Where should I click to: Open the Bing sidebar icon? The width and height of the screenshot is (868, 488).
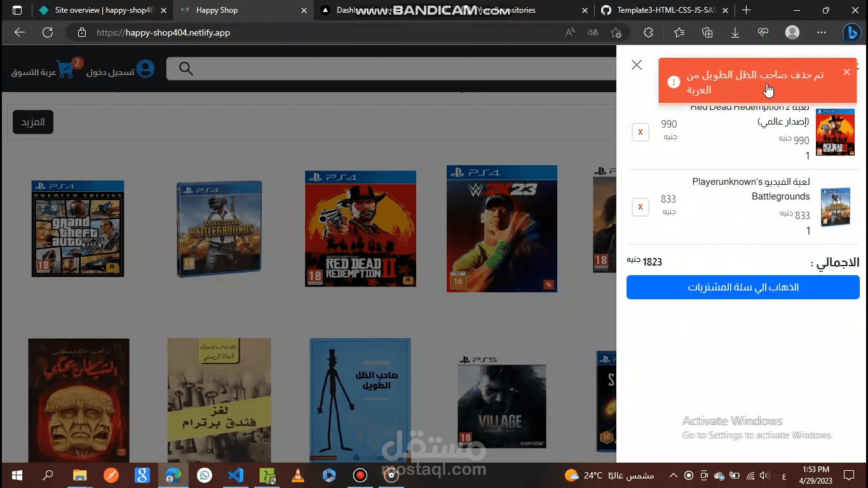pos(851,32)
